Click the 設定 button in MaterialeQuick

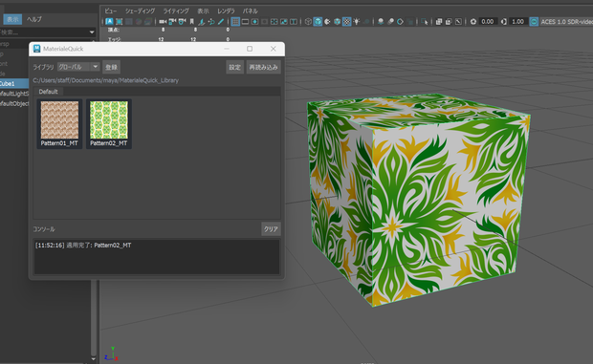coord(234,67)
